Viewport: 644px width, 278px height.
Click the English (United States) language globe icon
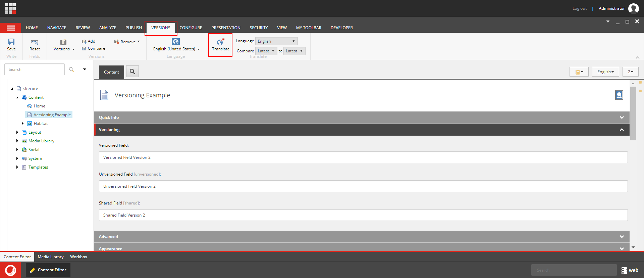[x=176, y=42]
